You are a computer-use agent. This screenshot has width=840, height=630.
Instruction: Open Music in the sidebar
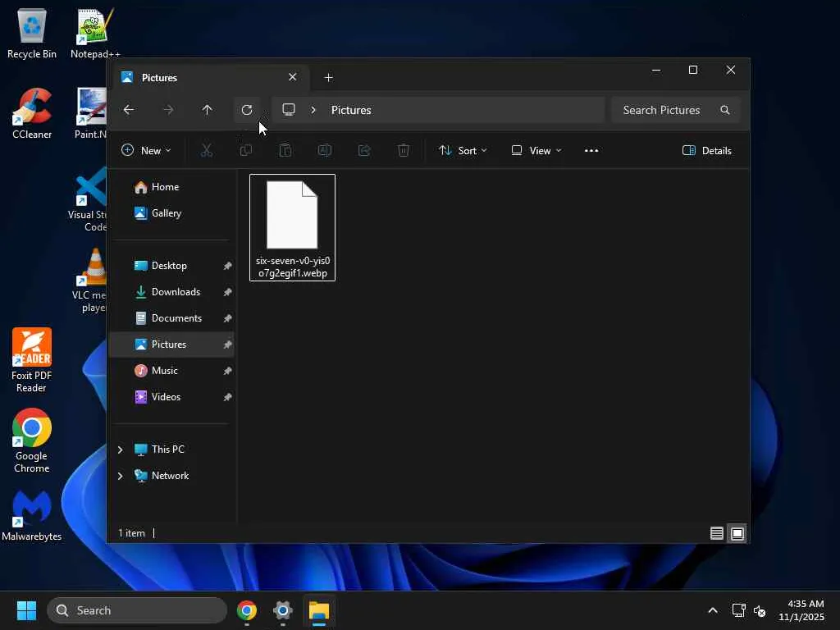(x=171, y=371)
